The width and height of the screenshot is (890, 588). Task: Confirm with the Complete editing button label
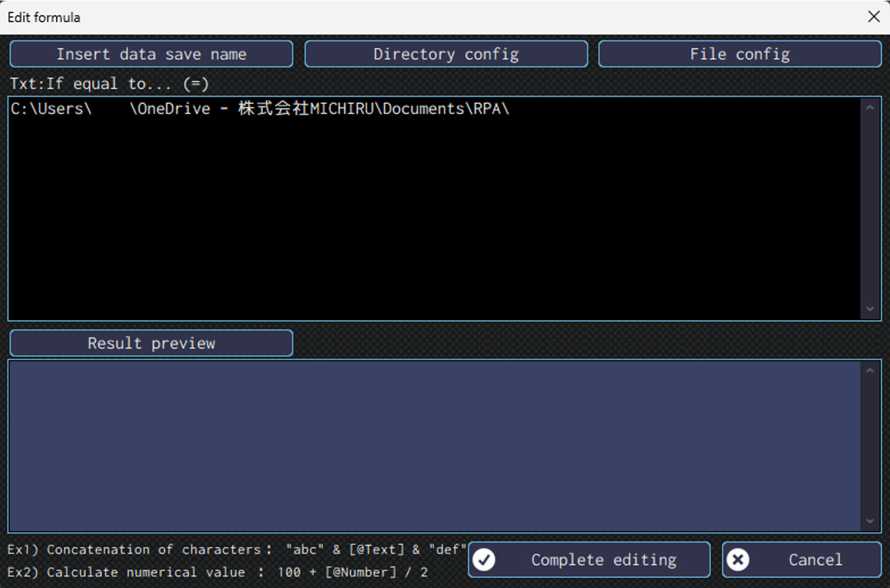[x=603, y=560]
